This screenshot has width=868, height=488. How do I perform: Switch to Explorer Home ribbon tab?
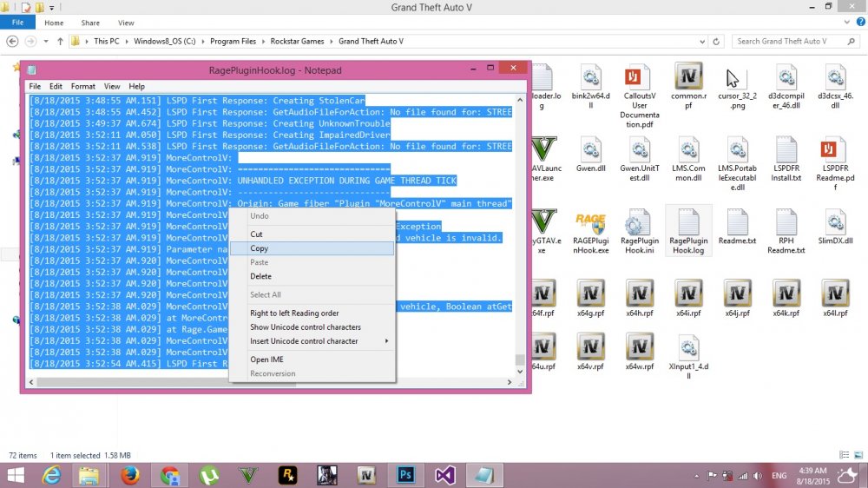tap(54, 23)
